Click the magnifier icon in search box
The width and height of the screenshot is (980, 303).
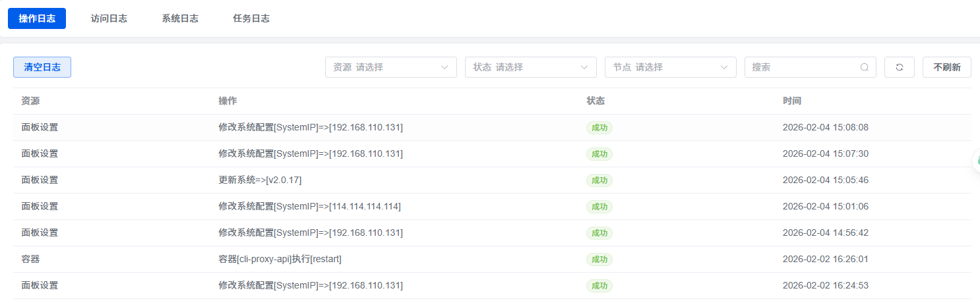pyautogui.click(x=864, y=67)
